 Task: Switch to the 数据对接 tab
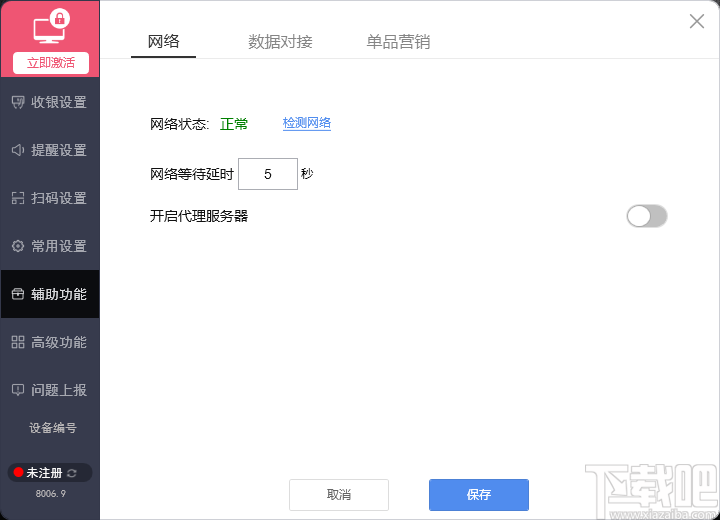click(x=280, y=42)
